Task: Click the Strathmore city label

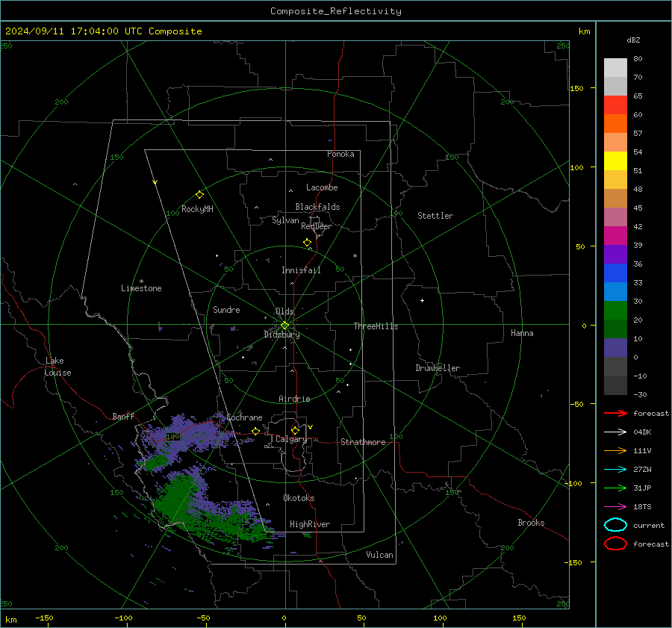Action: (x=363, y=442)
